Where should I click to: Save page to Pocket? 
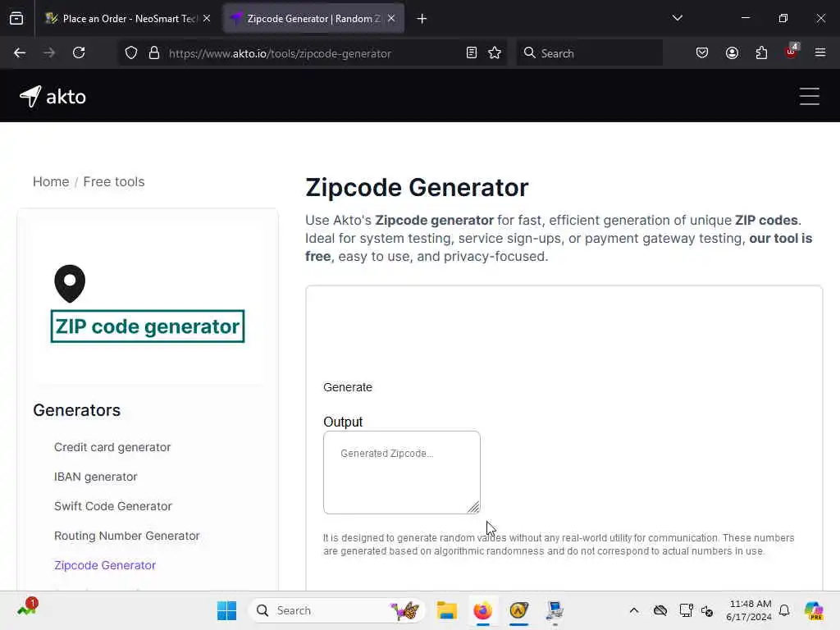click(x=702, y=53)
